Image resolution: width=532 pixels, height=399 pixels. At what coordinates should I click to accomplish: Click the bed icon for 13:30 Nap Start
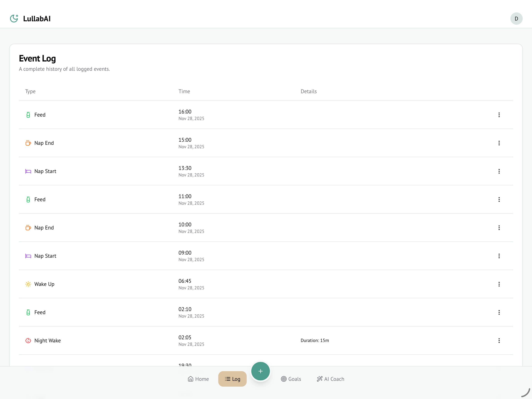pyautogui.click(x=28, y=171)
